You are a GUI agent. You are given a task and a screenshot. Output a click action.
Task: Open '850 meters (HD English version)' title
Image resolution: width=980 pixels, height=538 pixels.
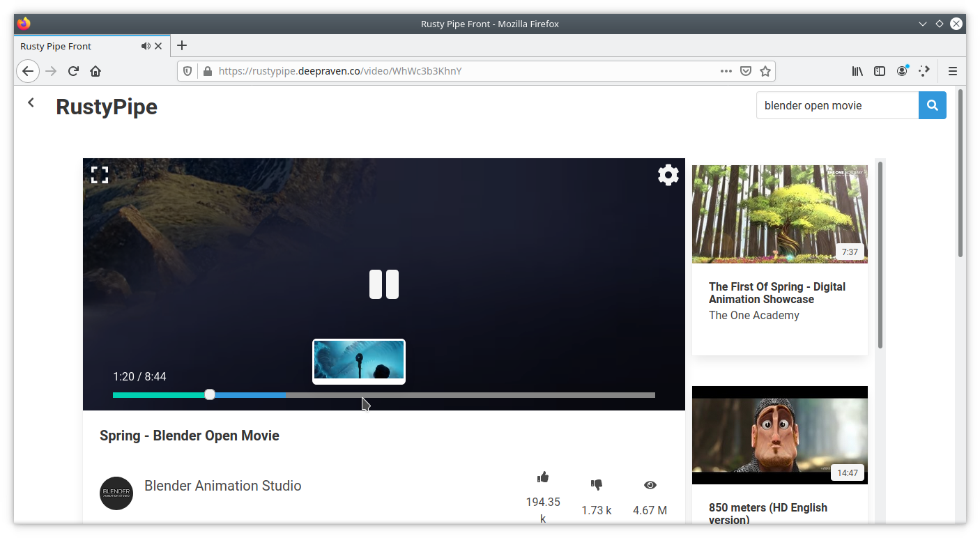click(768, 514)
